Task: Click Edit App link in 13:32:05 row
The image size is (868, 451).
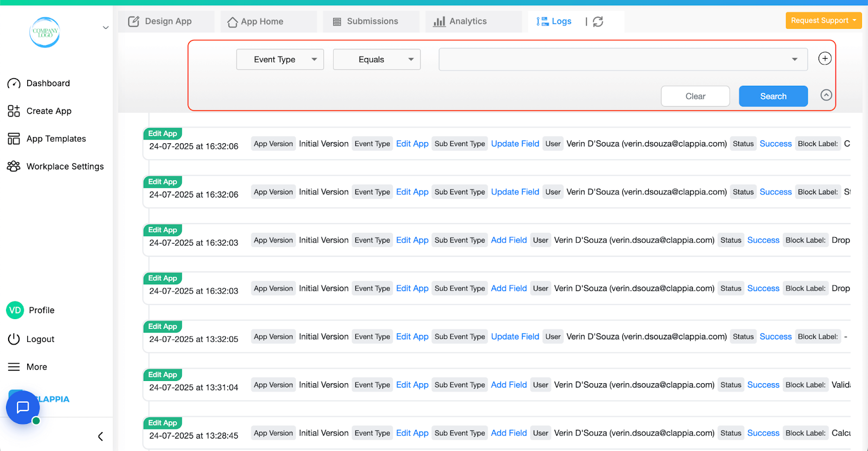Action: pos(412,336)
